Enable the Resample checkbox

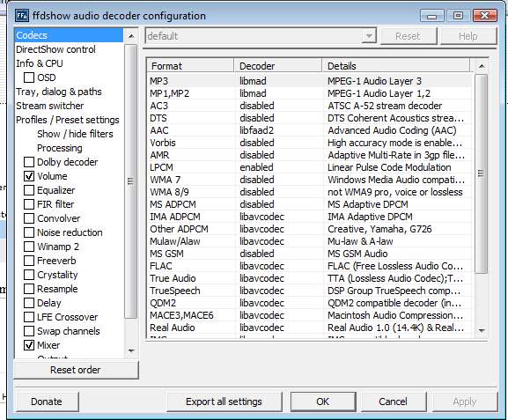(29, 289)
